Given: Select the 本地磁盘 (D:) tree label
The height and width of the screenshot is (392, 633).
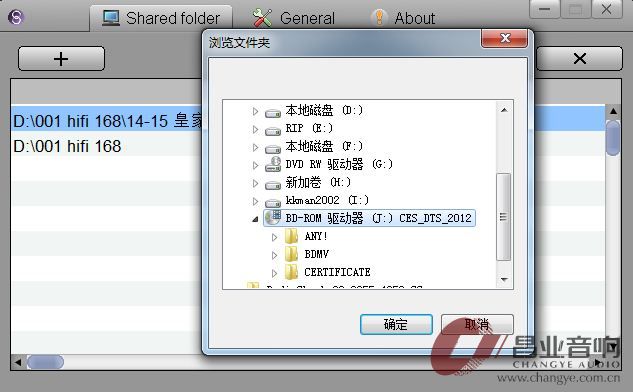Looking at the screenshot, I should pos(324,111).
